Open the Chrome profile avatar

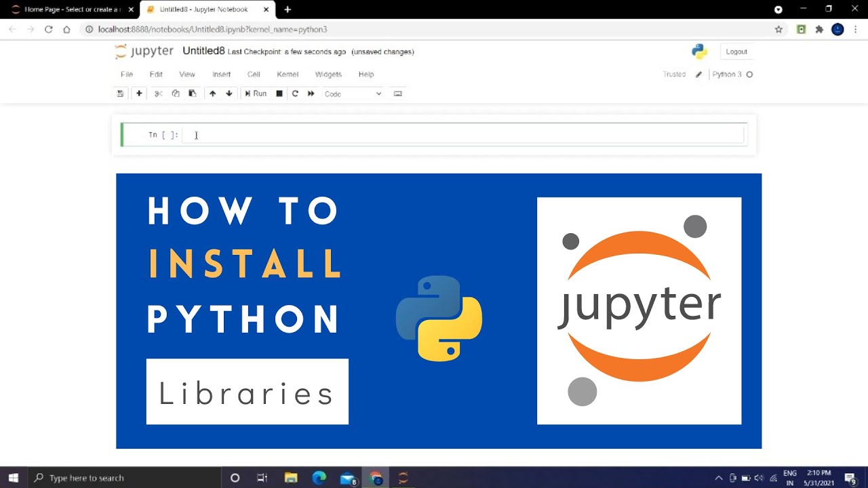tap(837, 29)
